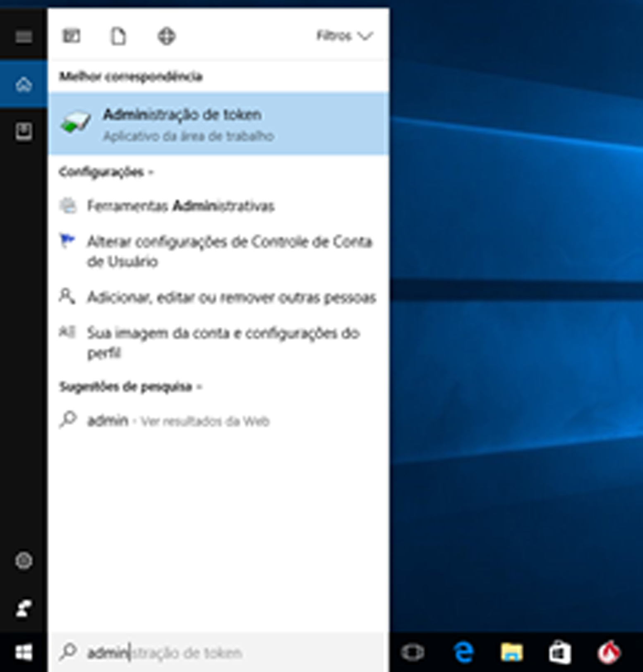Expand the Sugestões de pesquisa header
The image size is (643, 672).
(130, 387)
